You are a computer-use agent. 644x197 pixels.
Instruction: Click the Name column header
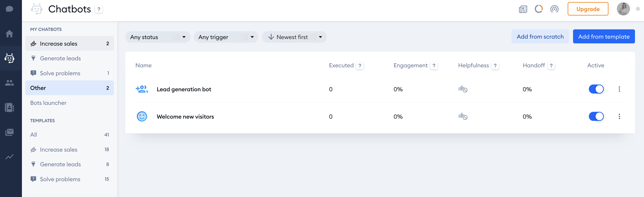coord(143,65)
